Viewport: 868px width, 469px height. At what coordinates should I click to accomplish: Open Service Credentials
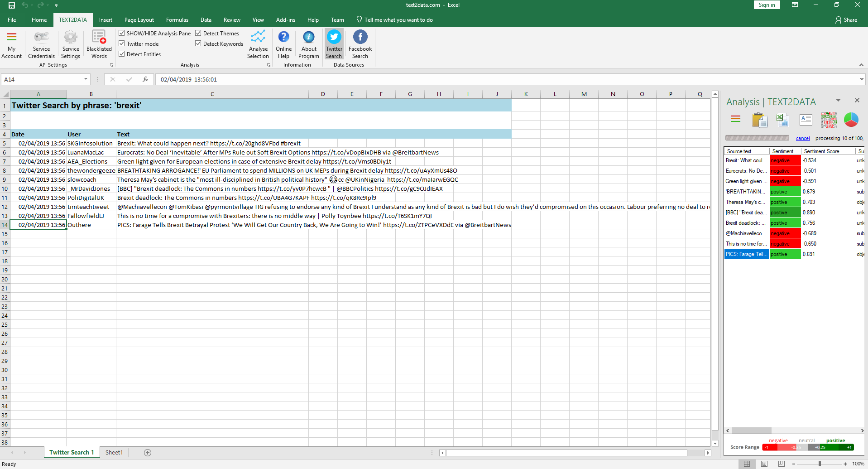pos(41,44)
